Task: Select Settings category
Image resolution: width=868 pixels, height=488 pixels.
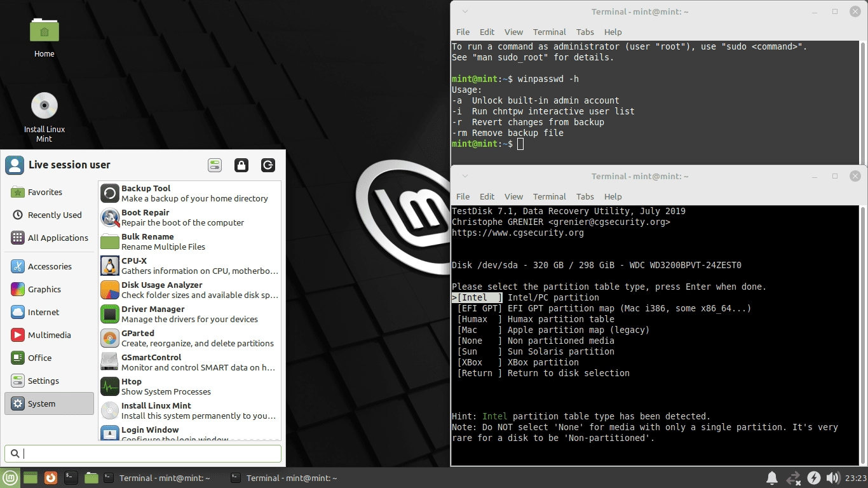Action: 50,381
